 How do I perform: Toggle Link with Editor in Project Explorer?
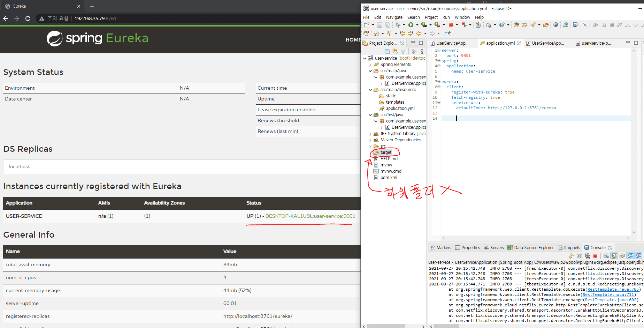(395, 51)
